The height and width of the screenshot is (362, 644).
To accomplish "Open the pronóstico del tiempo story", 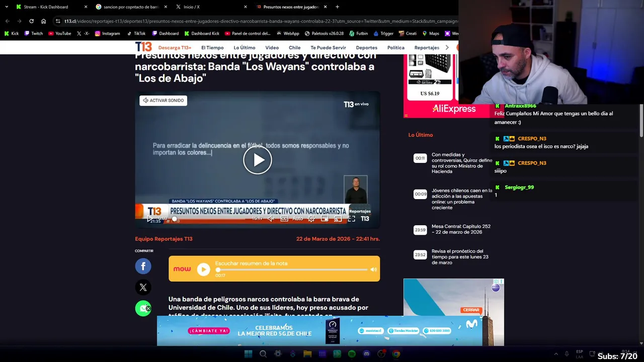I will [x=460, y=257].
